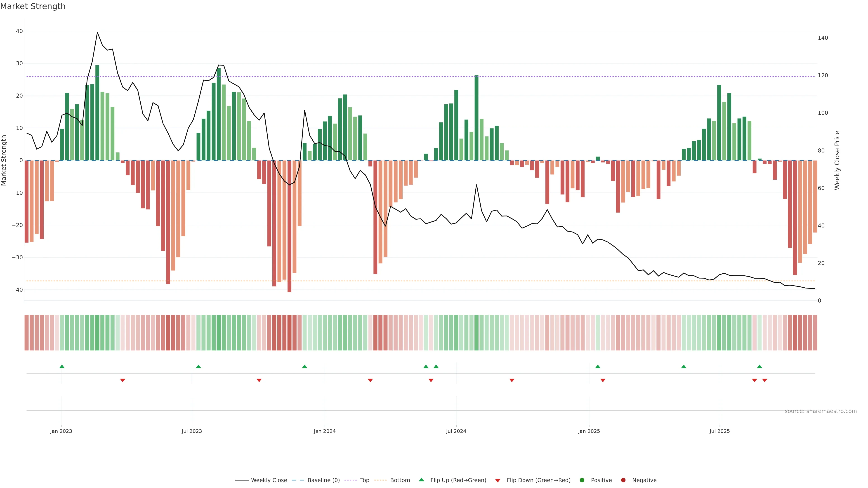This screenshot has width=868, height=488.
Task: Click the Jan 2024 x-axis label
Action: [x=325, y=432]
